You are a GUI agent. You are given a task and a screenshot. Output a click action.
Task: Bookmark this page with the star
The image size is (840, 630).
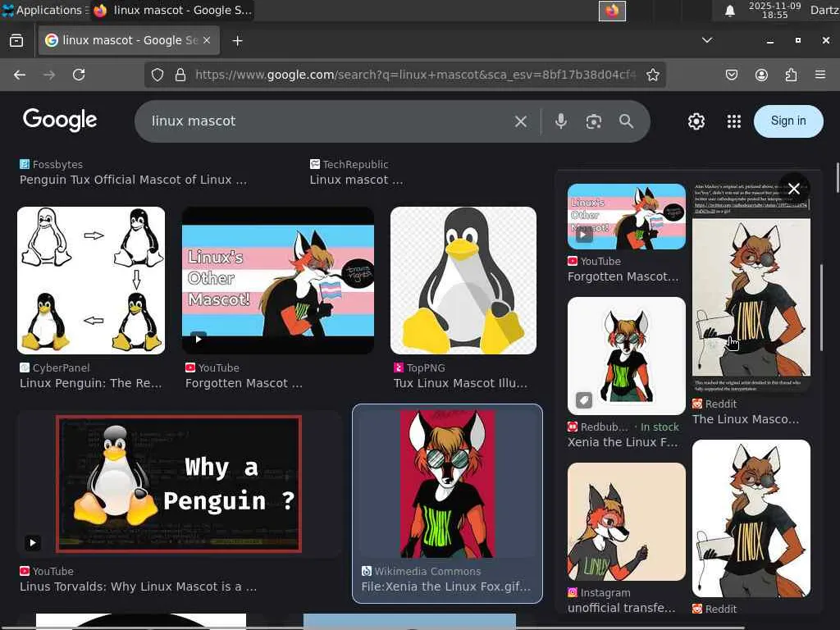(x=652, y=75)
